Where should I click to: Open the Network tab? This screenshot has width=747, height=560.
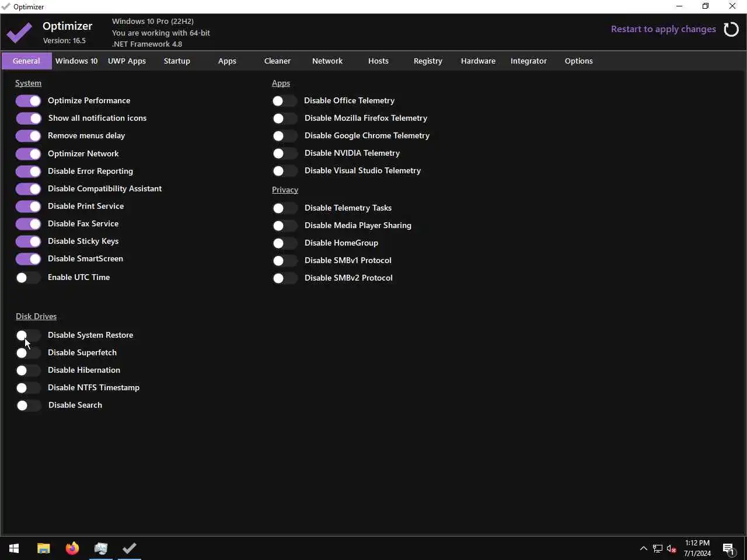pyautogui.click(x=327, y=61)
